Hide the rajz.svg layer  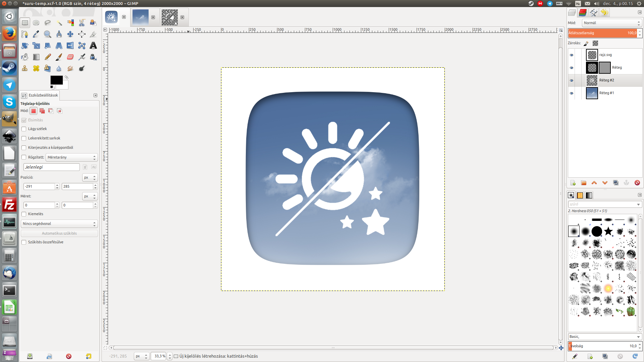point(572,55)
